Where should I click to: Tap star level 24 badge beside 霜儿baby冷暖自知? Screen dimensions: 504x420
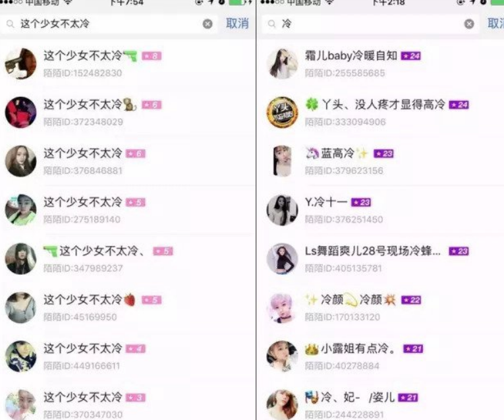411,56
